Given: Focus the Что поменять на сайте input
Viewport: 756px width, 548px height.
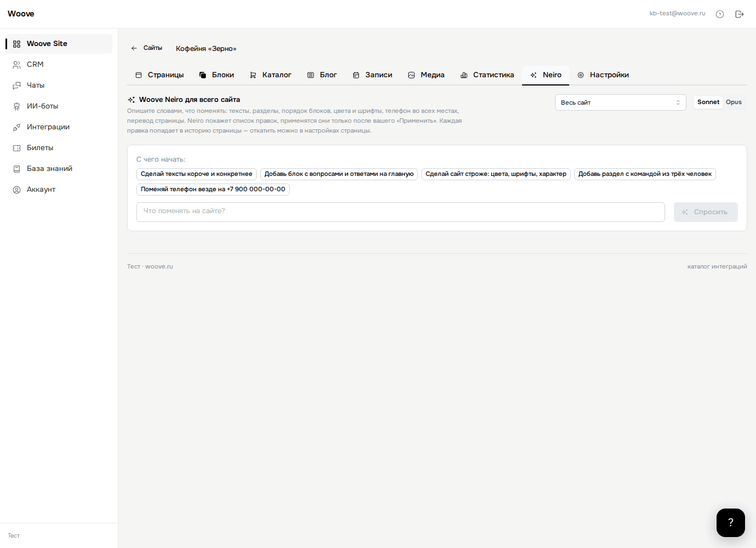Looking at the screenshot, I should 400,212.
